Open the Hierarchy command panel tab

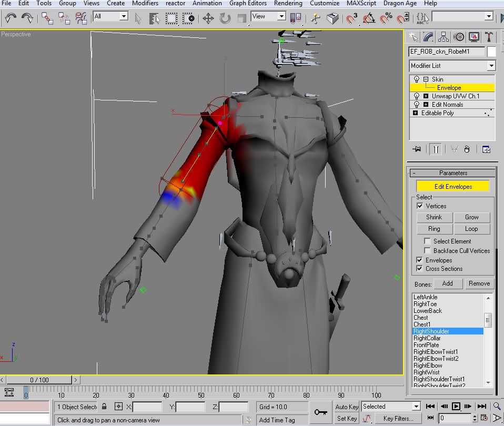point(444,36)
